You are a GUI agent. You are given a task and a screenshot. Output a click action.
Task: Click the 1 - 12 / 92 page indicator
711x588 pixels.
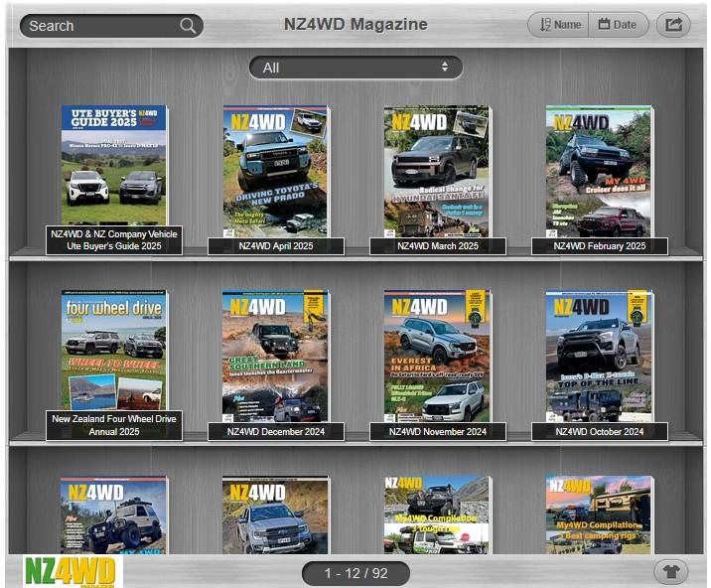pos(355,573)
